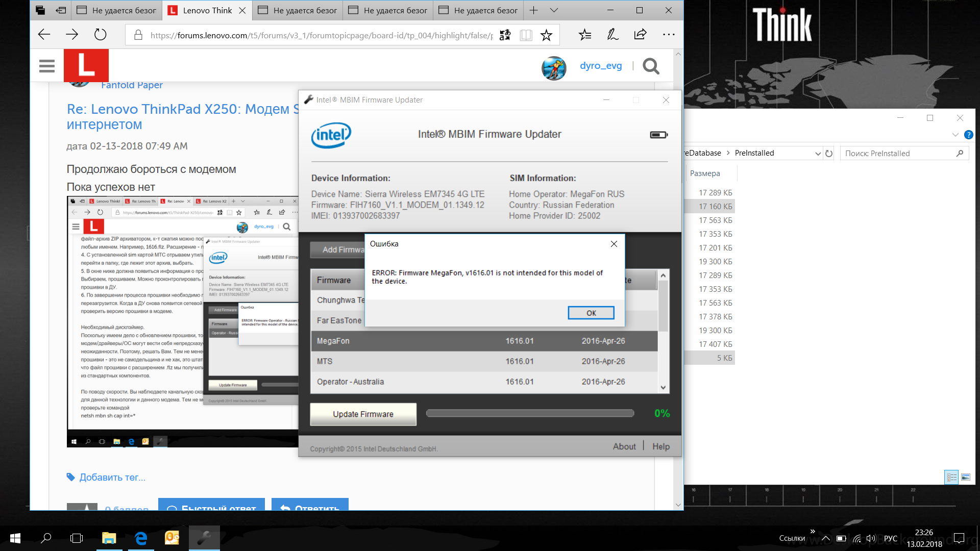Click the Добавить тег link

pyautogui.click(x=112, y=477)
